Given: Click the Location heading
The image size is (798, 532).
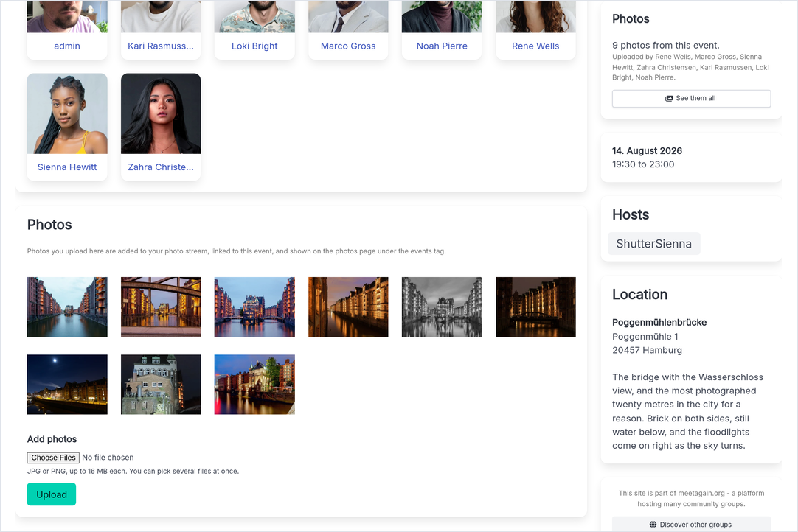Looking at the screenshot, I should pos(639,295).
